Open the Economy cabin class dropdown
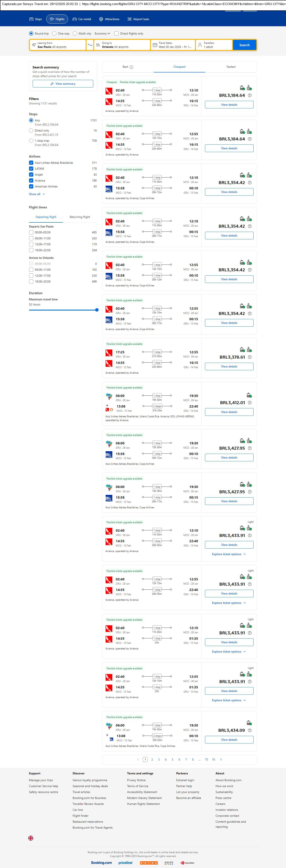This screenshot has width=286, height=868. coord(102,34)
